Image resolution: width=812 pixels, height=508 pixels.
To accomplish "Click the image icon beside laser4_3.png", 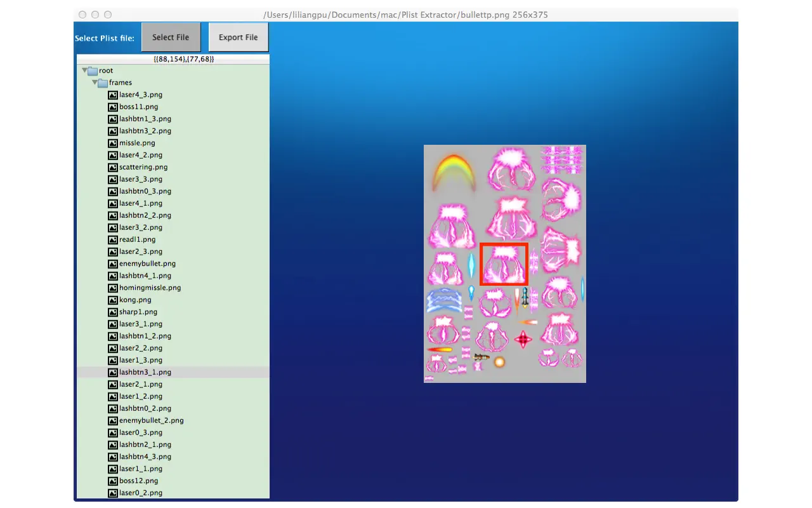I will coord(112,94).
